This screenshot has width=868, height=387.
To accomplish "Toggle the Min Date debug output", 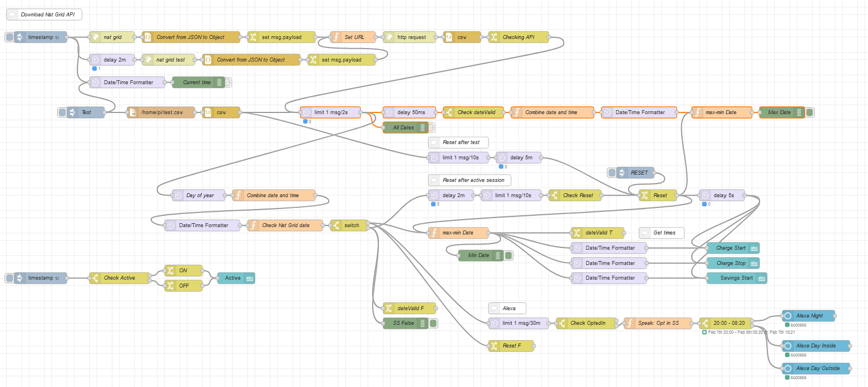I will pos(509,255).
